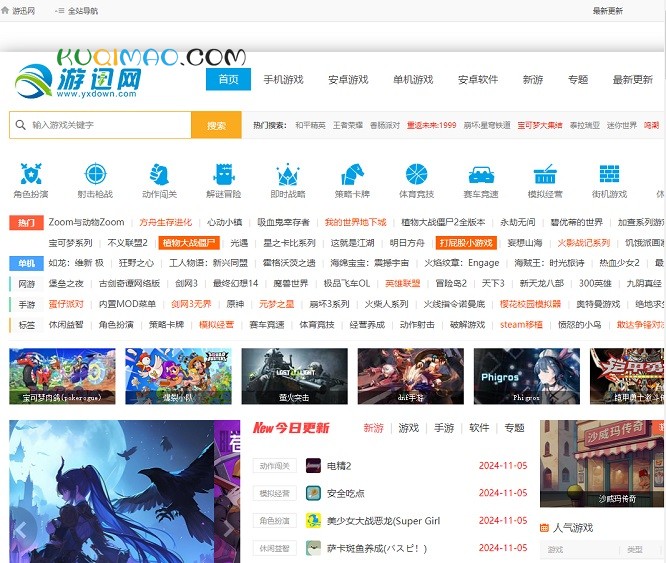Open the 动作闯关 fist icon
666x563 pixels.
pos(159,174)
